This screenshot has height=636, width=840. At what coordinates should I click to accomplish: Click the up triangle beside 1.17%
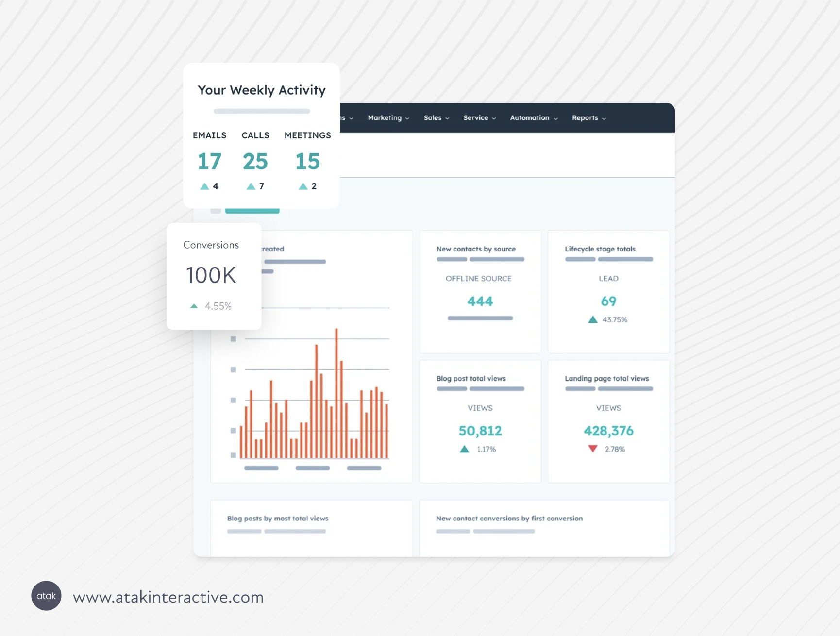tap(464, 449)
